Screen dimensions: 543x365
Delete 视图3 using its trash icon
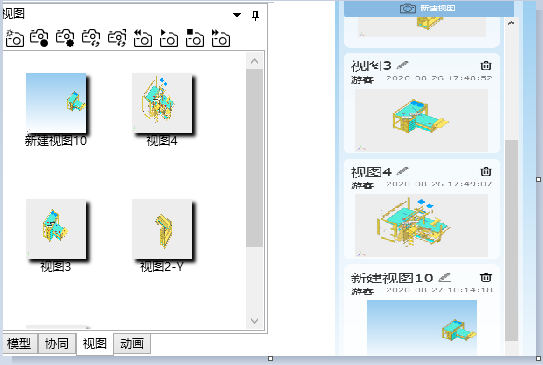[x=486, y=65]
